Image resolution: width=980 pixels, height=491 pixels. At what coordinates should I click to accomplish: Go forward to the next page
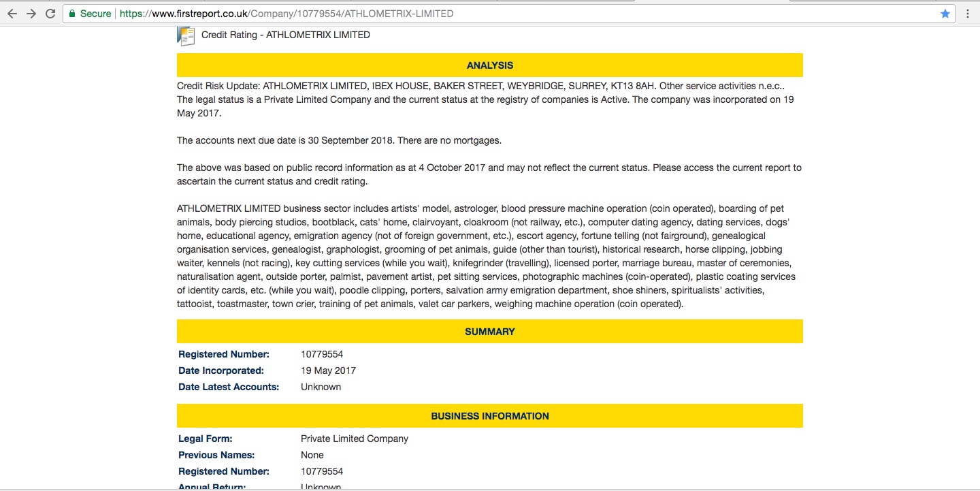point(31,14)
